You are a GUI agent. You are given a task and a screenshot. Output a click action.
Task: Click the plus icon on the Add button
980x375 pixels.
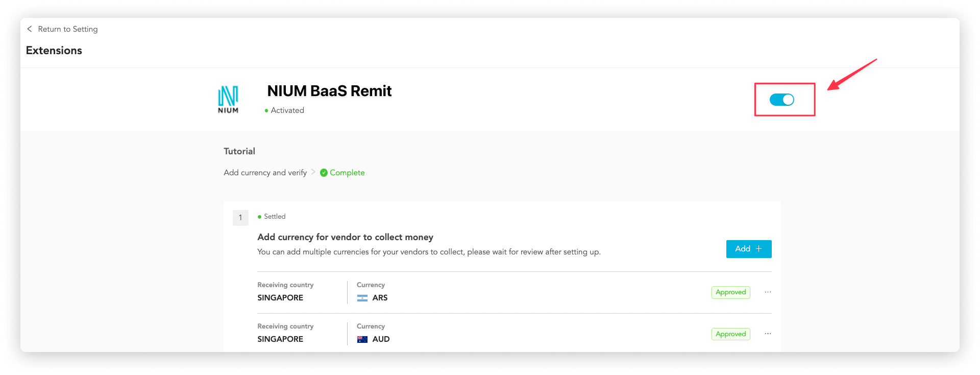pyautogui.click(x=759, y=249)
